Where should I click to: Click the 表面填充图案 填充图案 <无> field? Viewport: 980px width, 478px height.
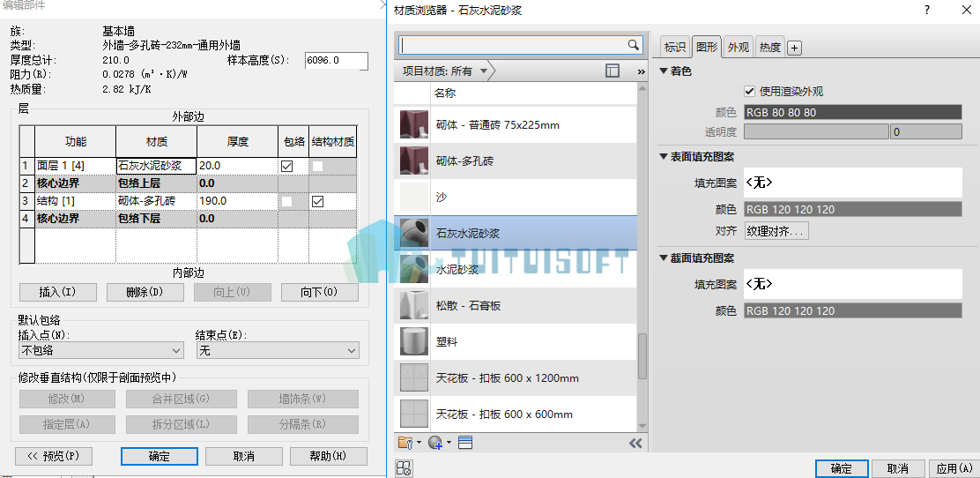pos(853,183)
